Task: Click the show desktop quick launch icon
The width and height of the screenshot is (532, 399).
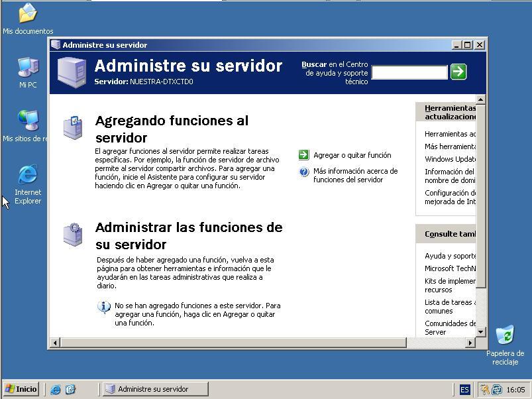Action: pos(70,389)
